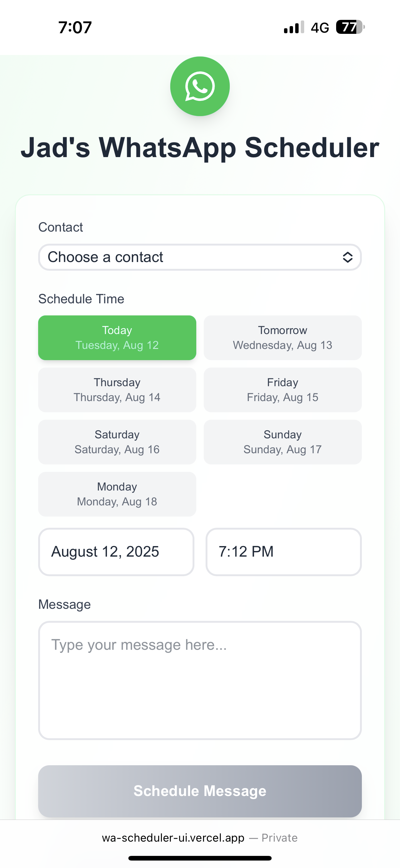
Task: Choose Thursday, Aug 14 as schedule day
Action: pyautogui.click(x=117, y=390)
